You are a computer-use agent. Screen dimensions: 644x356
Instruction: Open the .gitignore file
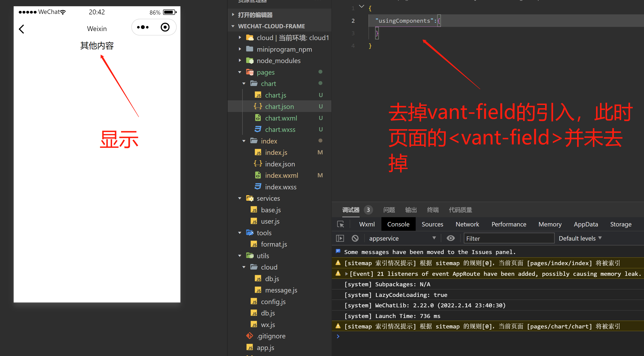point(271,336)
